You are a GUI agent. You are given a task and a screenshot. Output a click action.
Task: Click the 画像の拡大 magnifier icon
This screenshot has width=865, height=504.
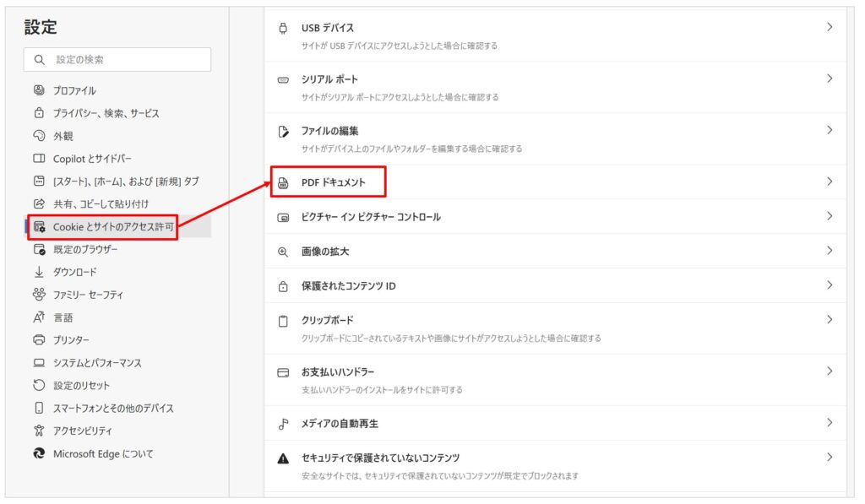coord(283,252)
